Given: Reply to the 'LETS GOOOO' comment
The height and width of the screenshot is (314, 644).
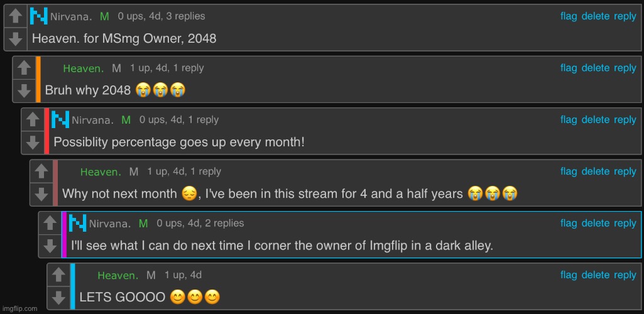Looking at the screenshot, I should coord(625,274).
